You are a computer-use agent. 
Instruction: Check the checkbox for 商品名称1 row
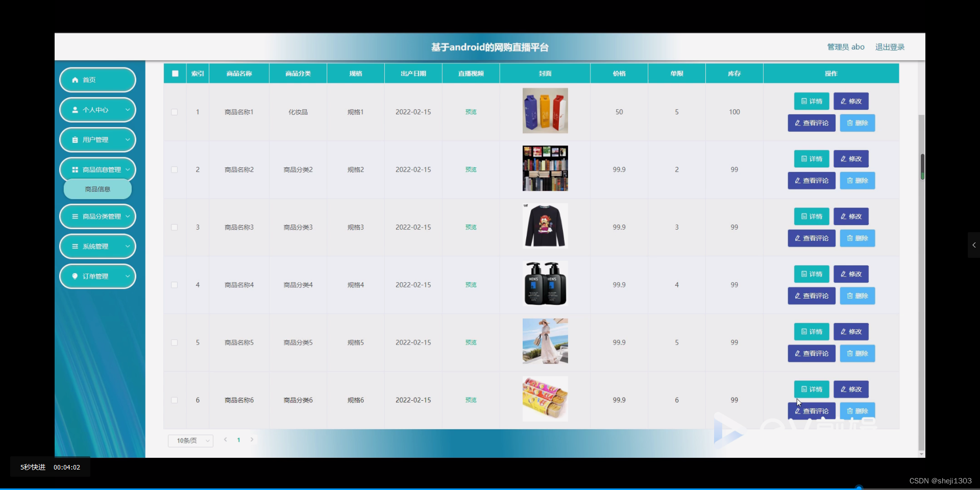click(x=174, y=112)
